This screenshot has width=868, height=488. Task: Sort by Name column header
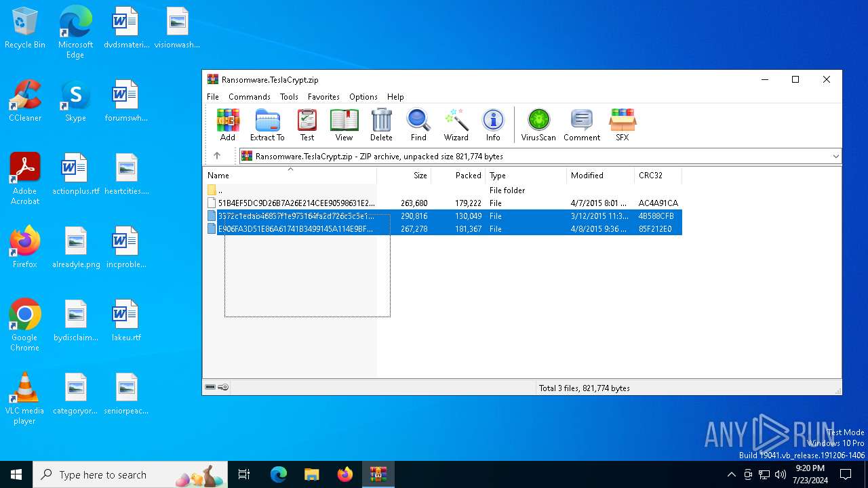point(290,176)
